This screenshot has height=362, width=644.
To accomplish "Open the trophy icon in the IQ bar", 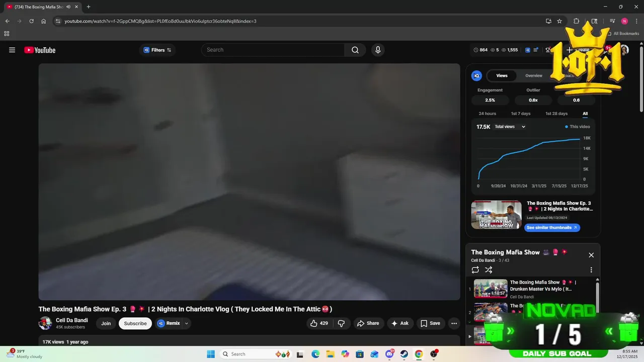I will coord(548,50).
